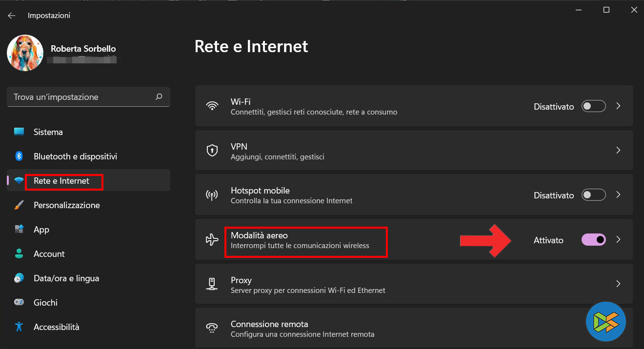This screenshot has height=349, width=644.
Task: Click the back arrow icon
Action: (12, 16)
